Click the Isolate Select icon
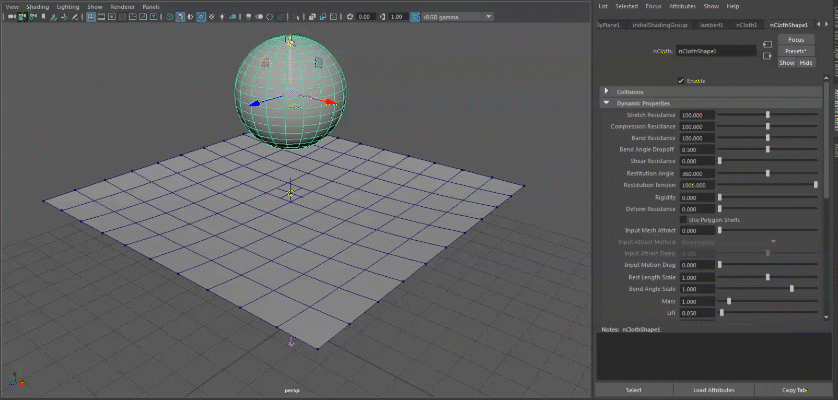Viewport: 838px width, 400px height. click(x=296, y=17)
